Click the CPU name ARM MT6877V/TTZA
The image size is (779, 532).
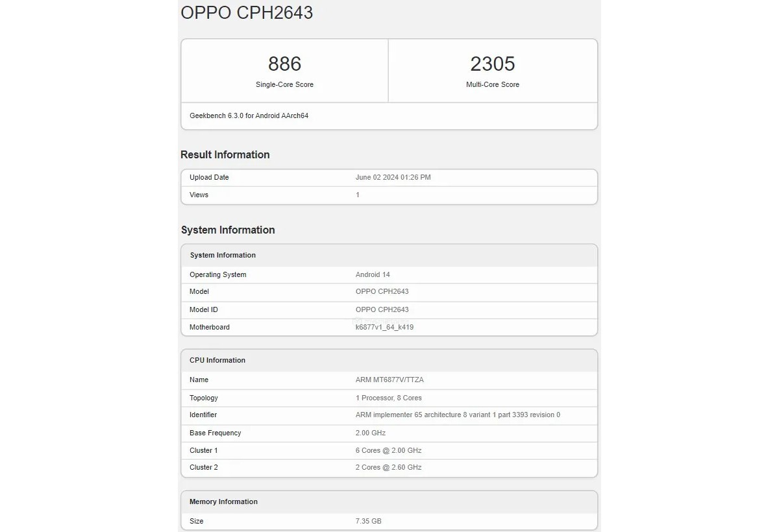pyautogui.click(x=389, y=380)
